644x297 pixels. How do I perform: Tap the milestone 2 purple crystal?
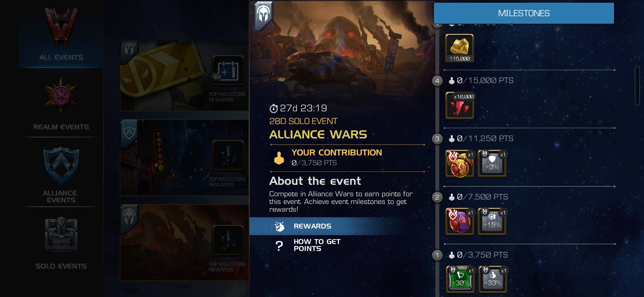460,222
